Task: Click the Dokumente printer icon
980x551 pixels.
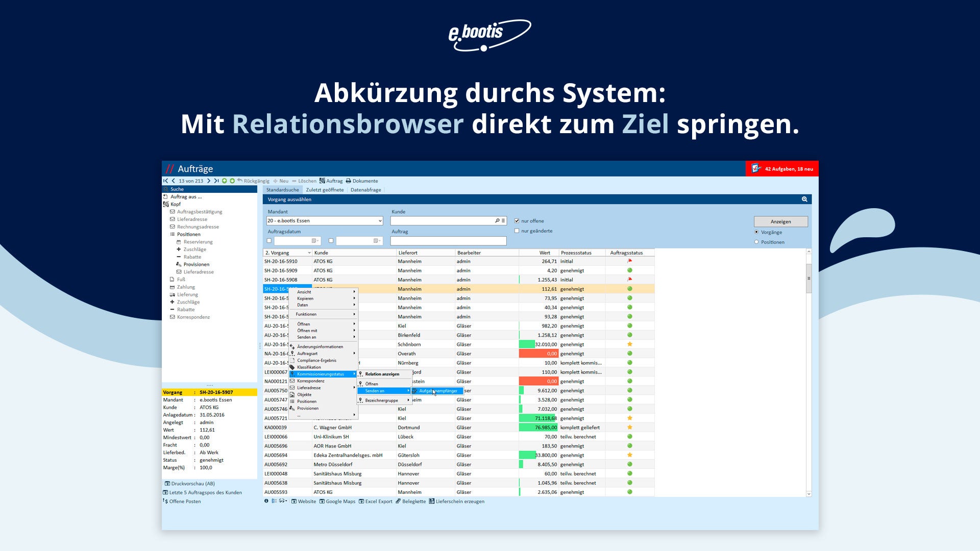Action: click(x=349, y=181)
